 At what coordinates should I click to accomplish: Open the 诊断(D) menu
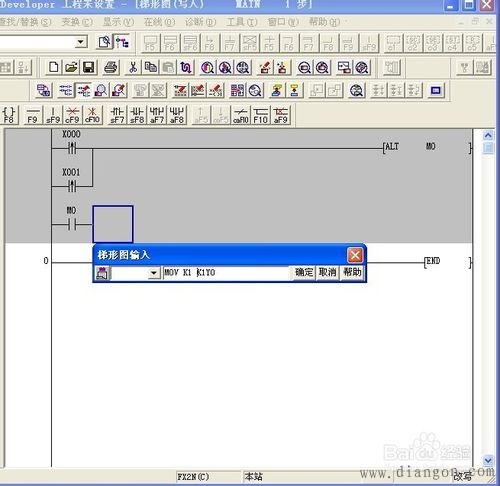click(201, 22)
